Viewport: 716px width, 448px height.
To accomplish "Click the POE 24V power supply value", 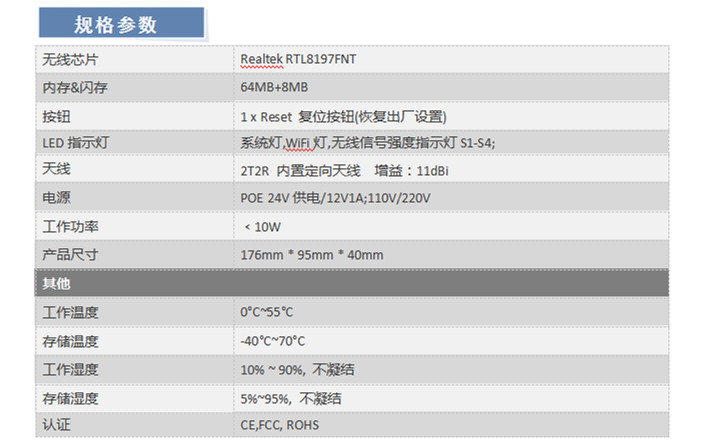I will click(x=335, y=198).
